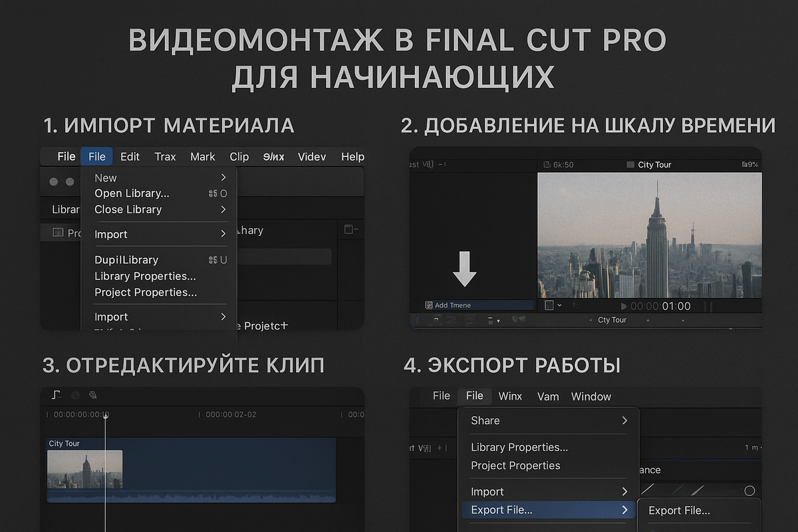The height and width of the screenshot is (532, 798).
Task: Expand the New submenu arrow
Action: pyautogui.click(x=223, y=178)
